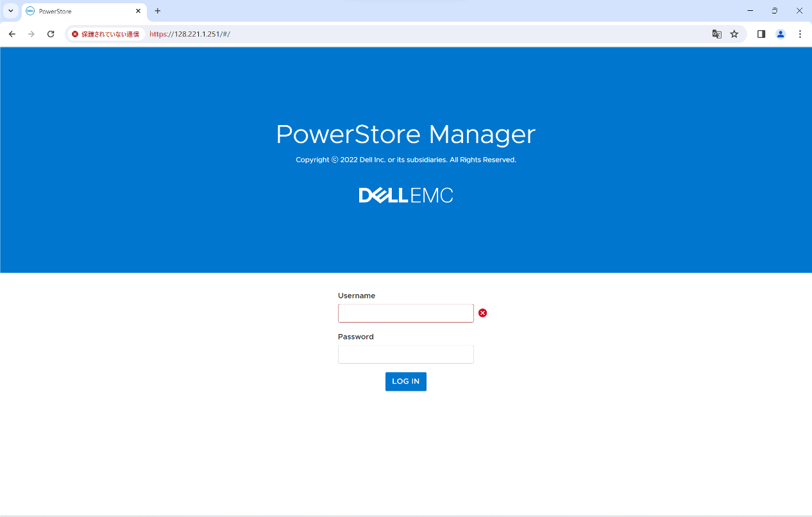Click the Dell copyright notice text

[x=405, y=160]
